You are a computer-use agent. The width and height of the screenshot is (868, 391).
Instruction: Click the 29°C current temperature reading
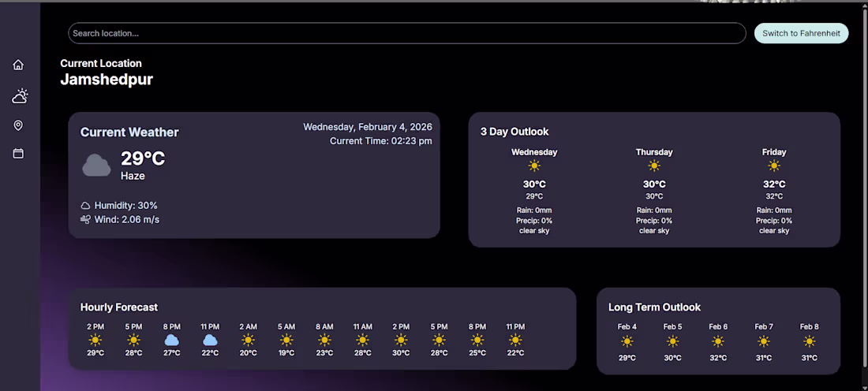click(x=143, y=158)
